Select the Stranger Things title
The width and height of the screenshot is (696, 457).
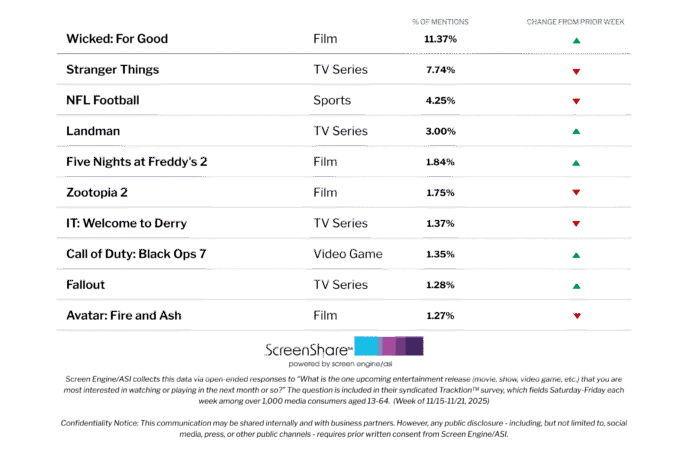[111, 70]
